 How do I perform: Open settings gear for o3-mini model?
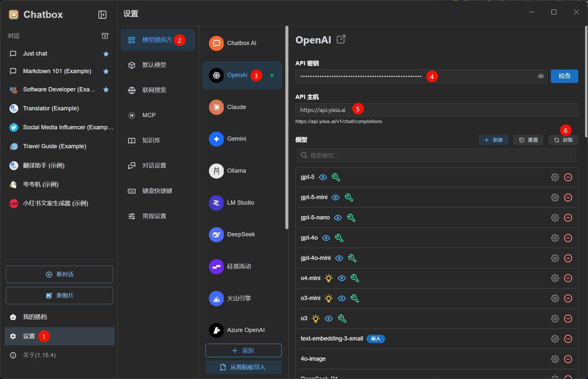[x=555, y=298]
